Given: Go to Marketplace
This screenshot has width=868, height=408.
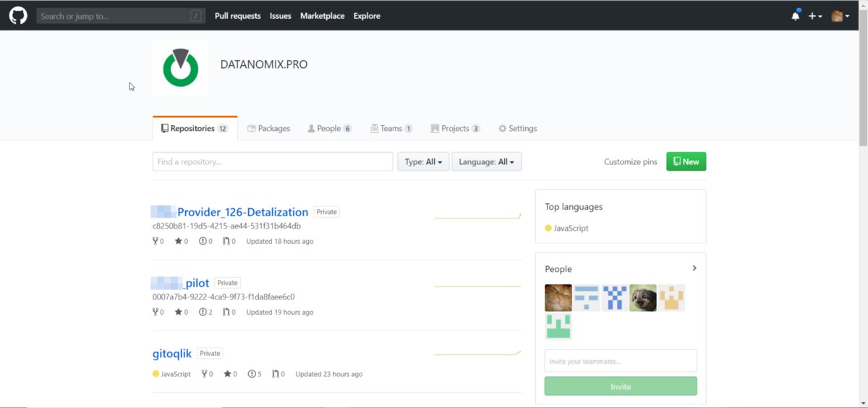Looking at the screenshot, I should coord(323,16).
